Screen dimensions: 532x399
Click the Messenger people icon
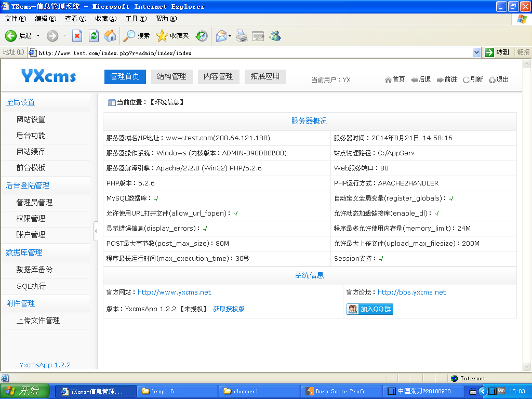(x=275, y=36)
